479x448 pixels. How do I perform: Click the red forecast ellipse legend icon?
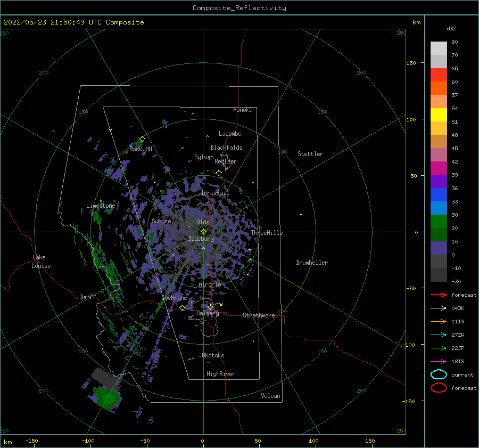click(439, 388)
